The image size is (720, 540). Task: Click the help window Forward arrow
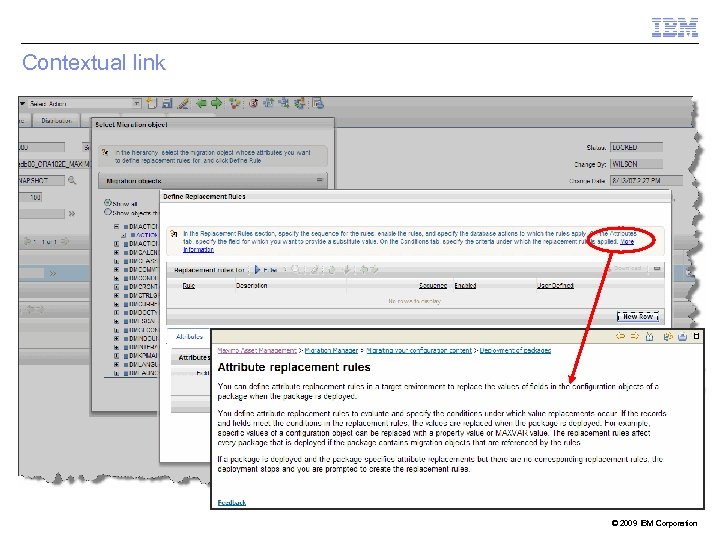click(x=635, y=337)
